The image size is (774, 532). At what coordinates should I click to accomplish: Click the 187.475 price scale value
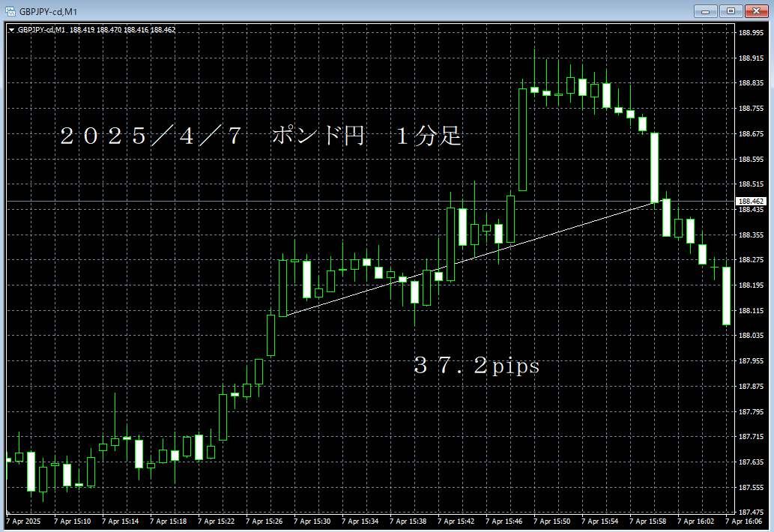click(x=751, y=512)
